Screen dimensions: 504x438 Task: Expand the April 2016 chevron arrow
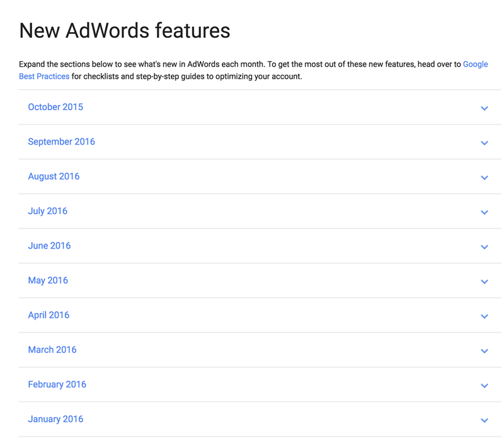click(x=484, y=317)
